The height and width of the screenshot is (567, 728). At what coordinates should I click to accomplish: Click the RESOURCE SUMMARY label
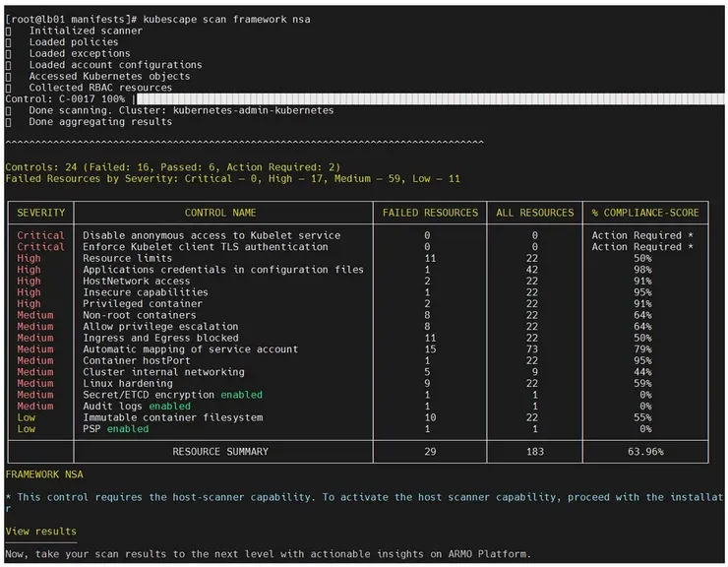point(220,452)
